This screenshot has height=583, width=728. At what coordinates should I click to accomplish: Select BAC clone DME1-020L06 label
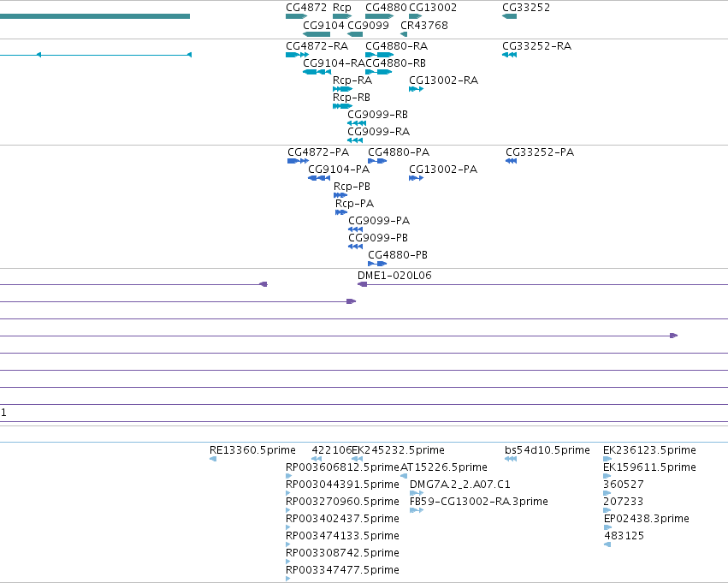(x=394, y=276)
